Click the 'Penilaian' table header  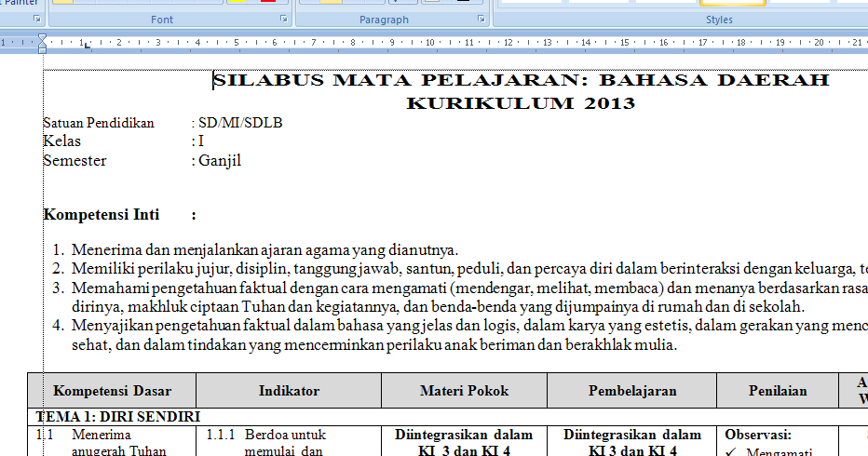[x=778, y=391]
